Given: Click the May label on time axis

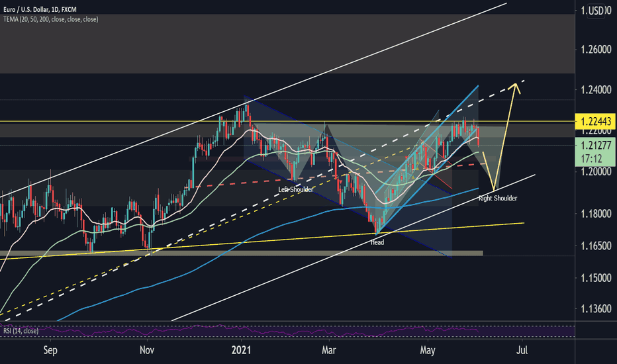Looking at the screenshot, I should click(x=428, y=350).
